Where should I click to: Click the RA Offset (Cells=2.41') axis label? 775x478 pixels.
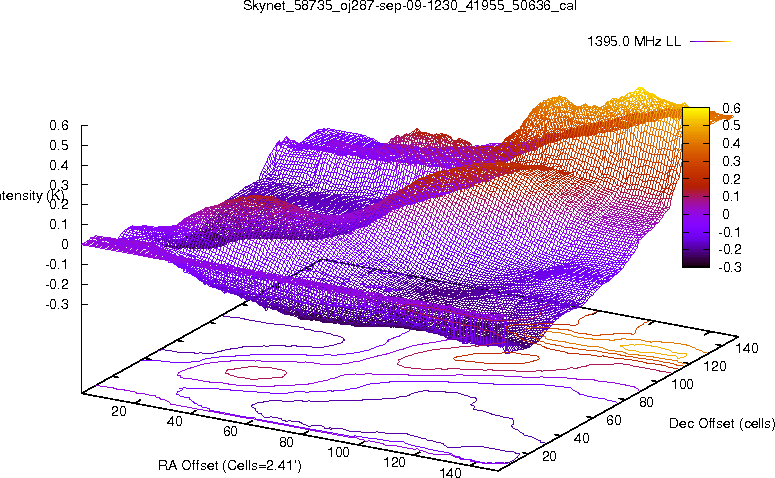pos(230,465)
